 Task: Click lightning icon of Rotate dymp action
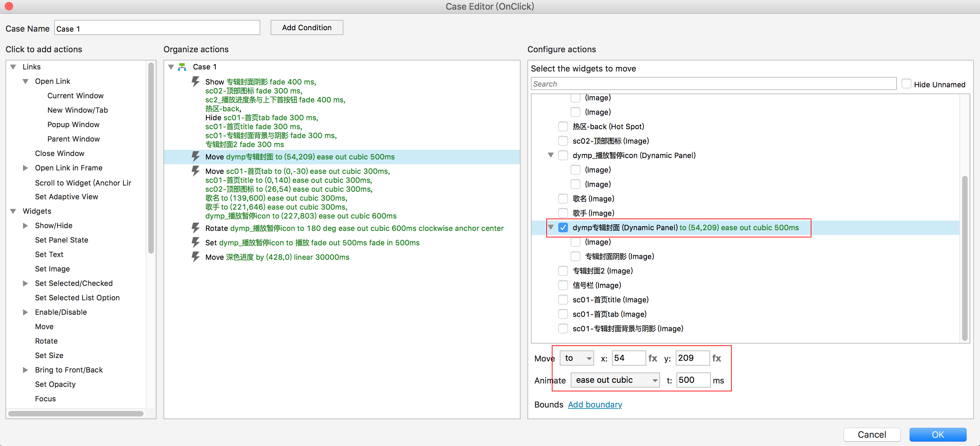click(x=195, y=228)
